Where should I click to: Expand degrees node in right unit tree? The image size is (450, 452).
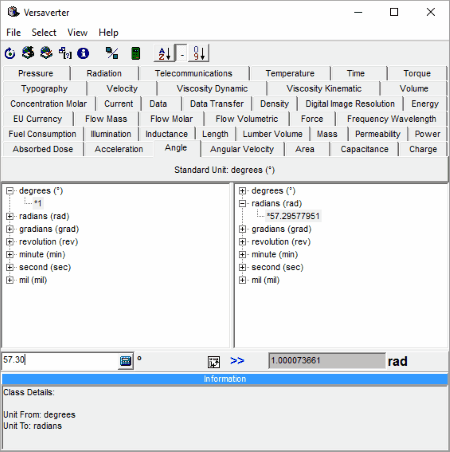pyautogui.click(x=242, y=191)
